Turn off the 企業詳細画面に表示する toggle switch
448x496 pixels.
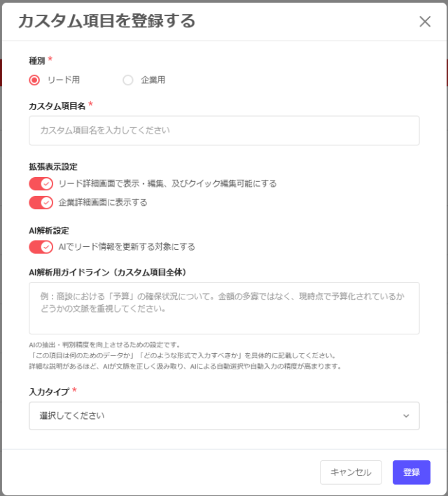pos(41,202)
